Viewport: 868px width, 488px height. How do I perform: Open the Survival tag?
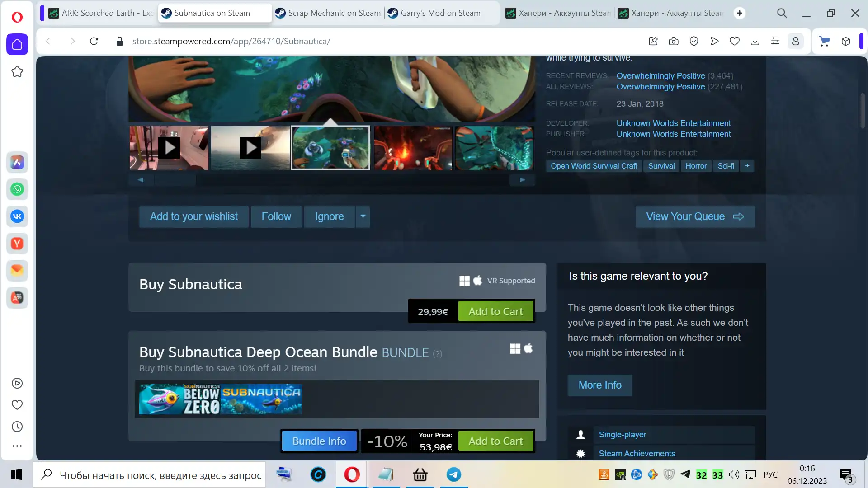tap(661, 166)
